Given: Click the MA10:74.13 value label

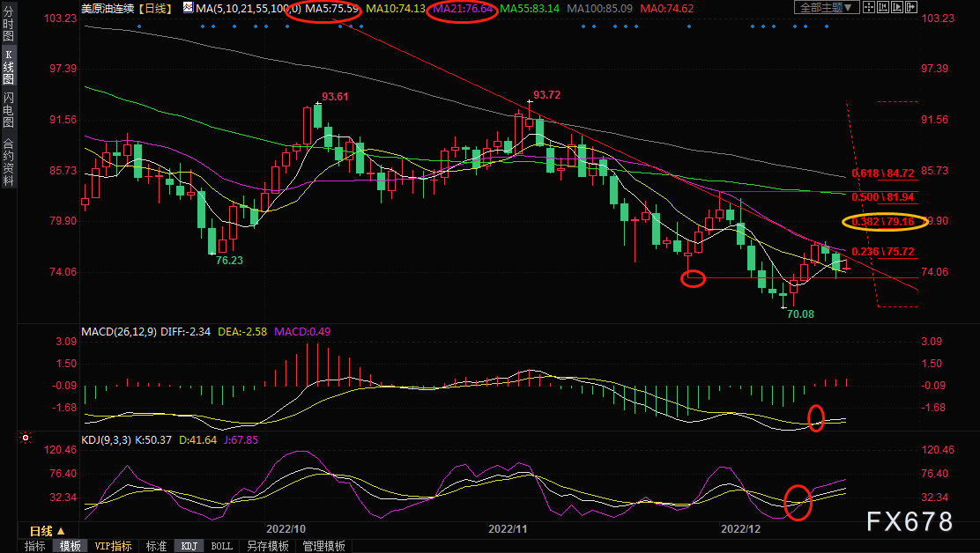Looking at the screenshot, I should (x=396, y=8).
